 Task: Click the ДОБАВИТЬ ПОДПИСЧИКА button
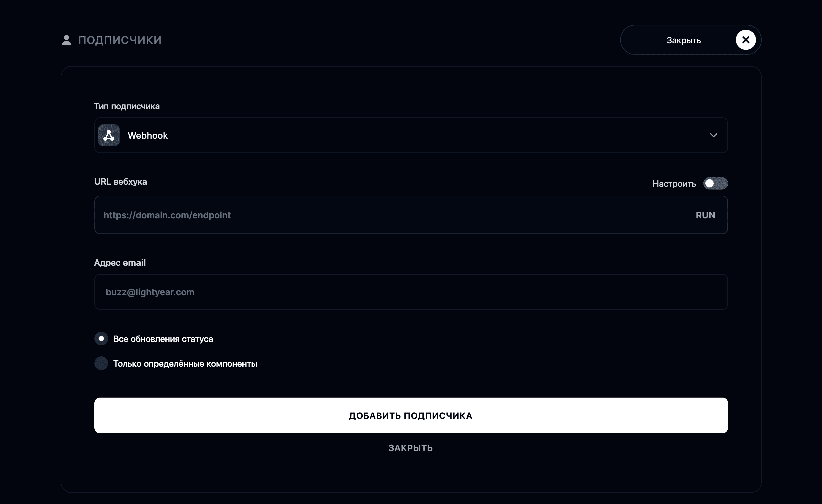(411, 415)
